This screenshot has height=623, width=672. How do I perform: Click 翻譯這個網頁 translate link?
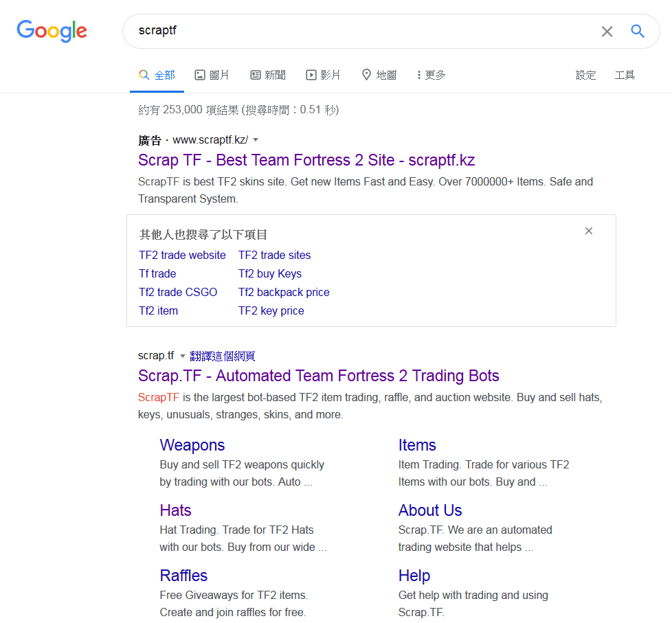(x=223, y=356)
